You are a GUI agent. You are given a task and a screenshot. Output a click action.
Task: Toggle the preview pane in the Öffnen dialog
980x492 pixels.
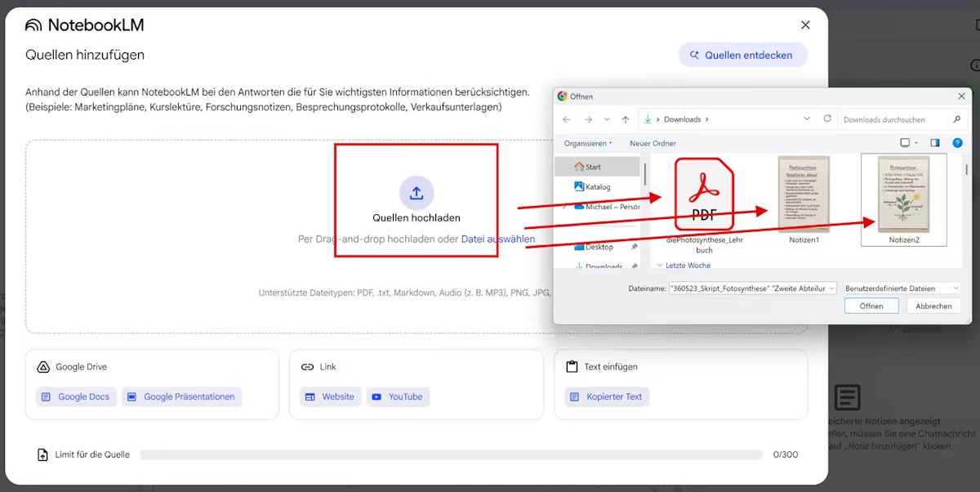[935, 143]
